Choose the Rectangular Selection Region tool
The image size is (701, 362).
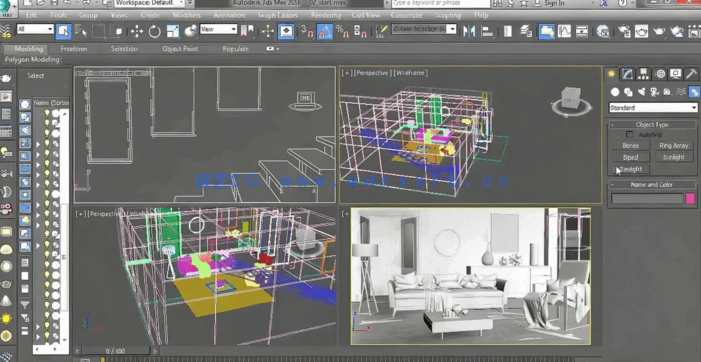pos(98,31)
